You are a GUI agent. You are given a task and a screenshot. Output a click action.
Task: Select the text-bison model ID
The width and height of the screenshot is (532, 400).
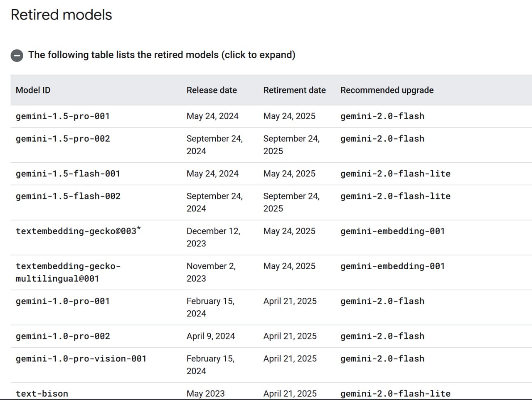click(42, 393)
